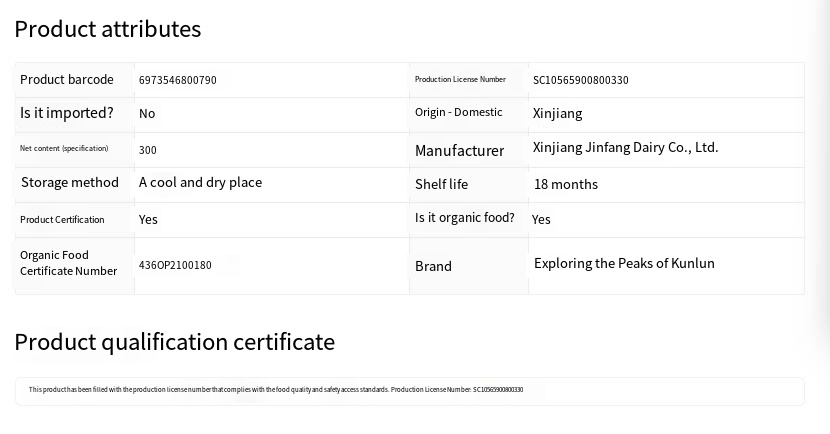Select the net content value 300
The image size is (830, 434).
pos(148,150)
